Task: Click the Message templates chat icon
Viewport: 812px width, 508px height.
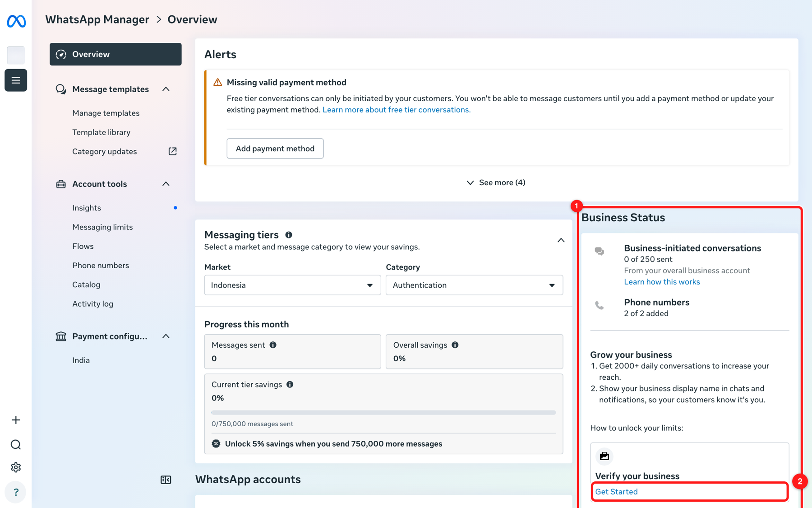Action: pos(61,89)
